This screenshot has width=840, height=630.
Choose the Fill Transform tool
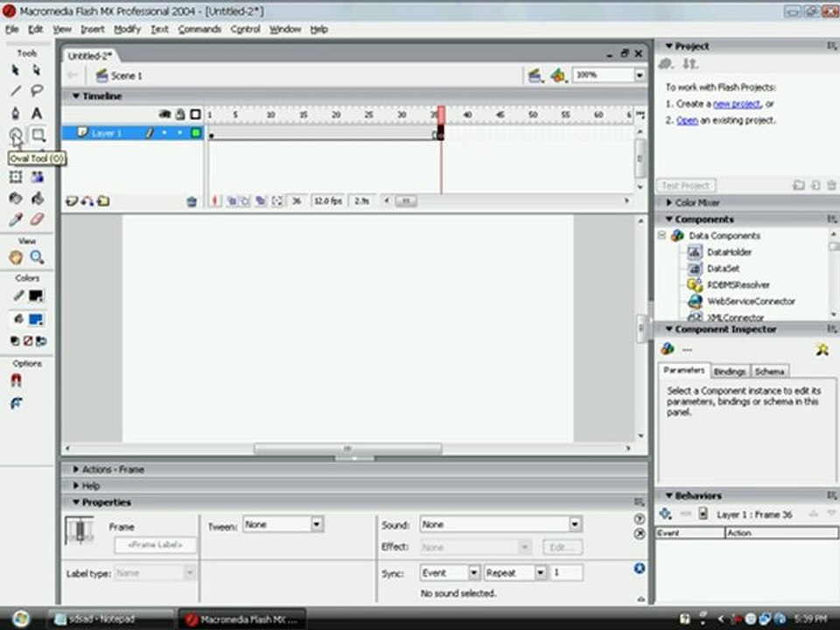(x=37, y=177)
